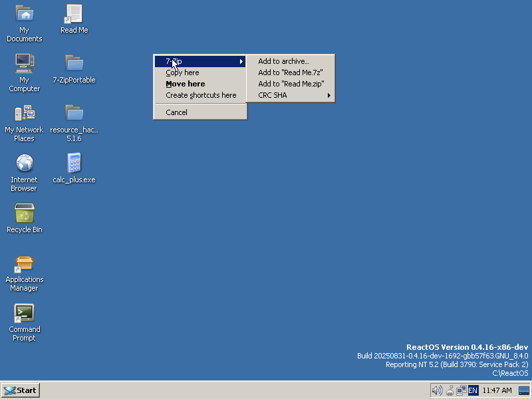This screenshot has width=532, height=399.
Task: Select the Command Prompt shortcut icon
Action: coord(24,313)
